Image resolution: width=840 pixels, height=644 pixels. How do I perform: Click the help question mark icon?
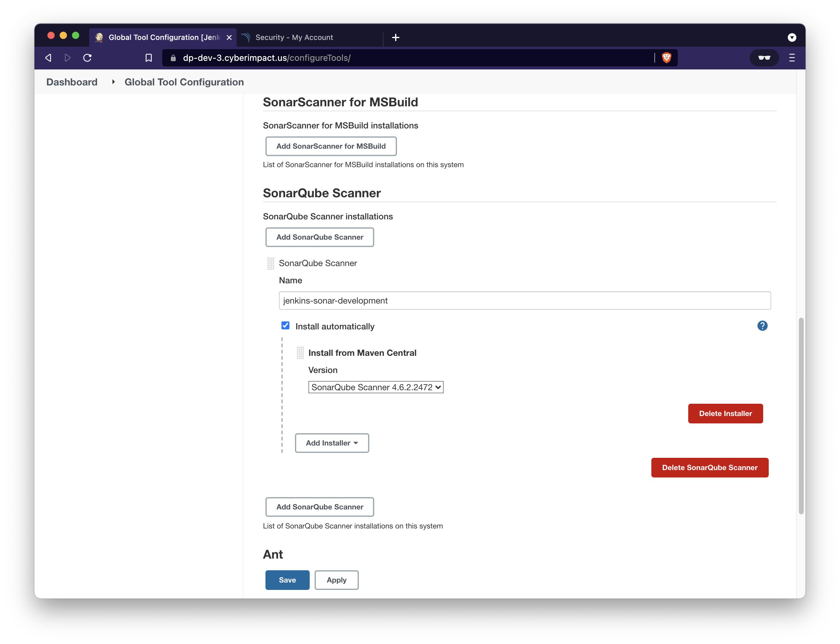click(762, 326)
